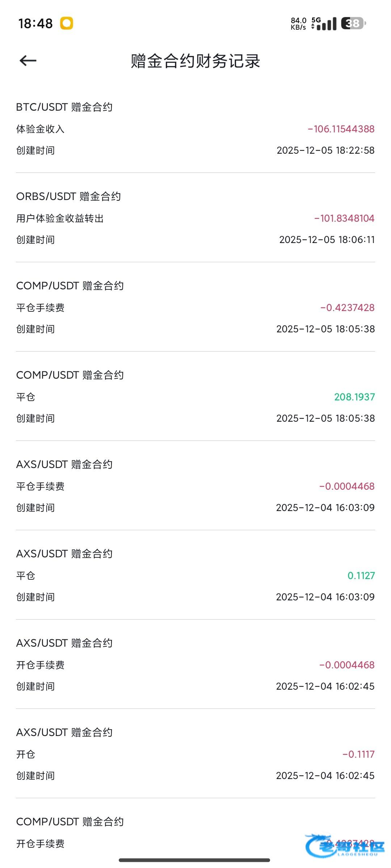Tap the bottom home gesture bar
The width and height of the screenshot is (391, 868).
194,860
